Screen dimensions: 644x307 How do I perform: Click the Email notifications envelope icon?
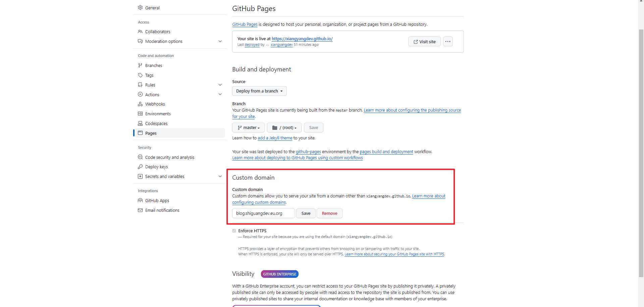point(140,210)
